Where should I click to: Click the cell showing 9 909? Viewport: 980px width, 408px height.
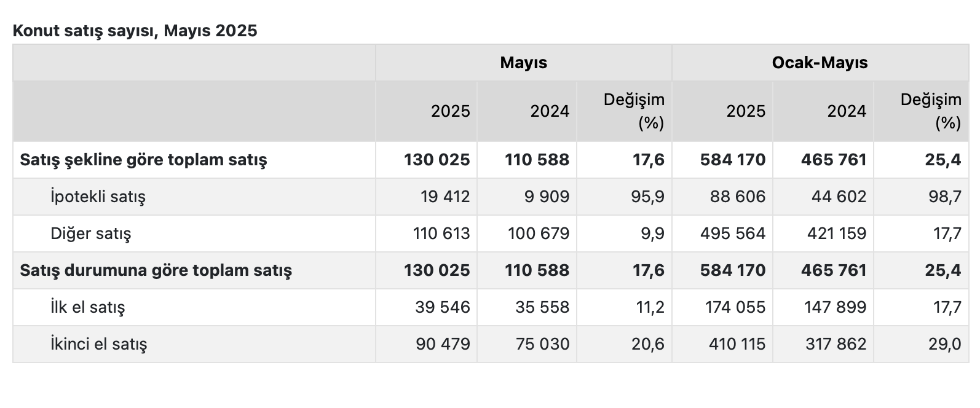click(543, 197)
